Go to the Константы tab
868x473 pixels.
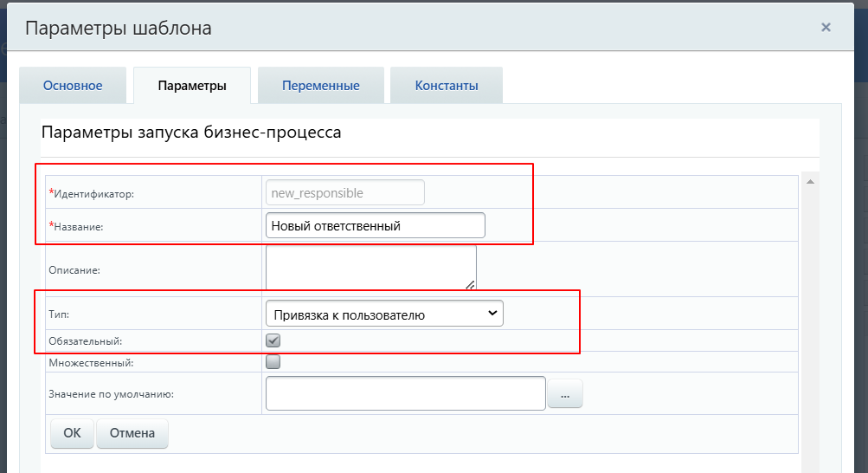(x=447, y=86)
